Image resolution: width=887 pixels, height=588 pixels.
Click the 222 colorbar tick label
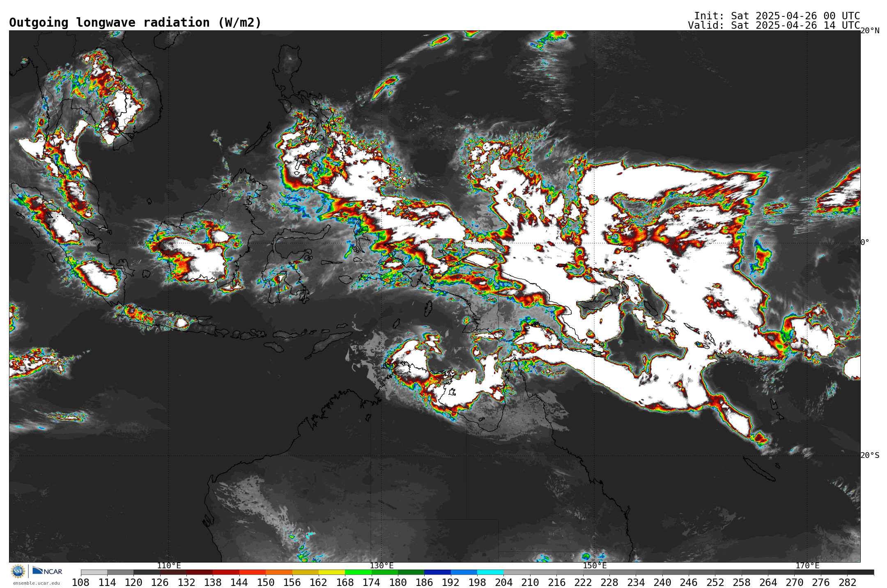pyautogui.click(x=583, y=583)
